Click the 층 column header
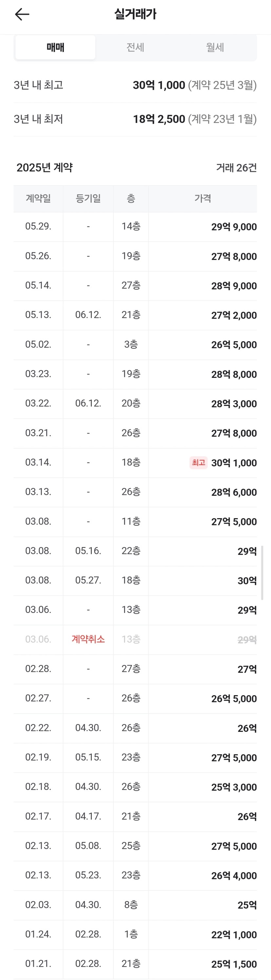Screen dimensions: 271x980 pyautogui.click(x=131, y=199)
